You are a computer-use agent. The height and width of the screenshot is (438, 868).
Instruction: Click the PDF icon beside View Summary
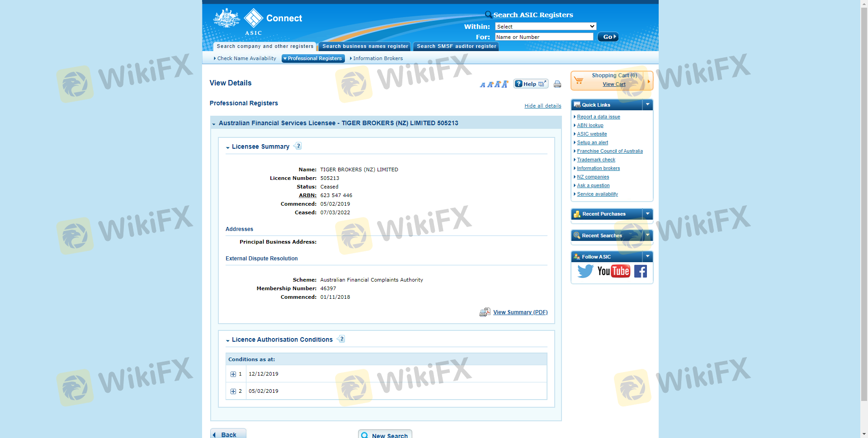[485, 312]
